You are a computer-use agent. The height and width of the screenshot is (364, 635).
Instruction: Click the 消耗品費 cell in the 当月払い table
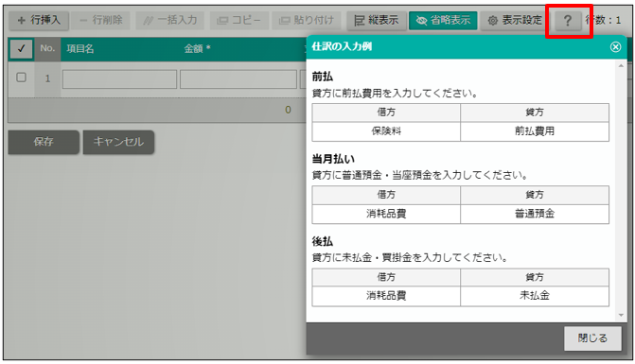point(386,214)
